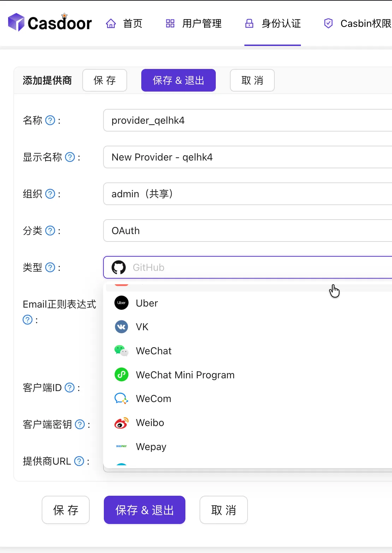Select VK in the provider type dropdown

pyautogui.click(x=142, y=327)
